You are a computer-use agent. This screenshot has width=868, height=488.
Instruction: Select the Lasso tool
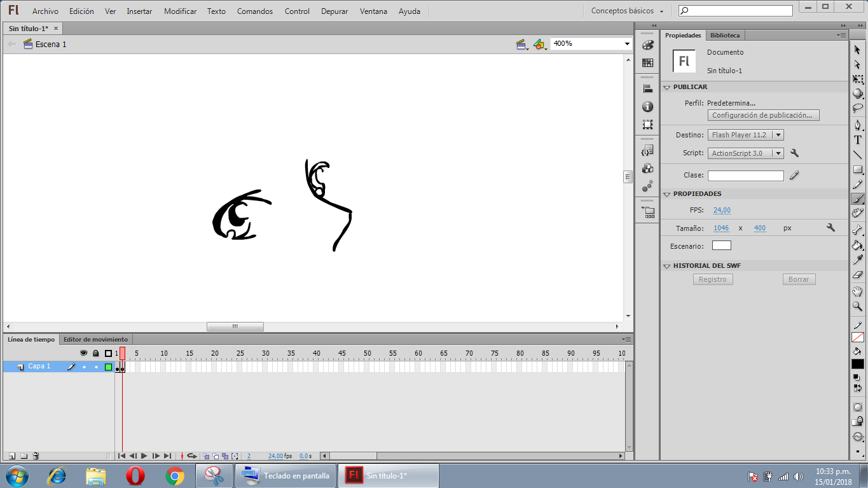click(858, 108)
